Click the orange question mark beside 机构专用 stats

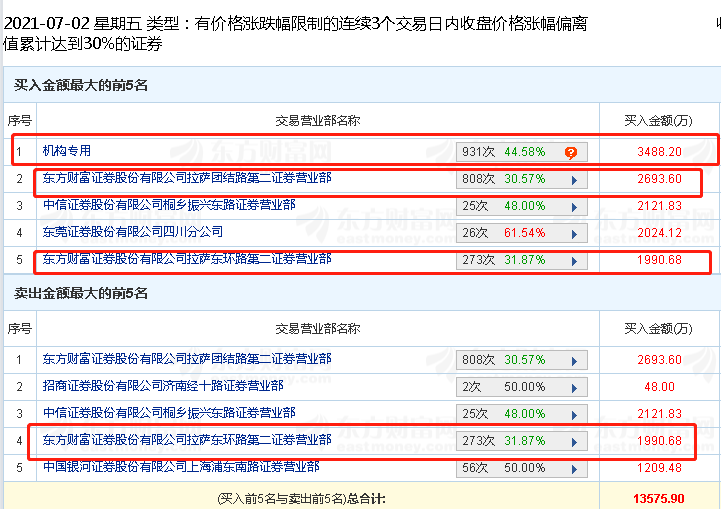(x=571, y=152)
